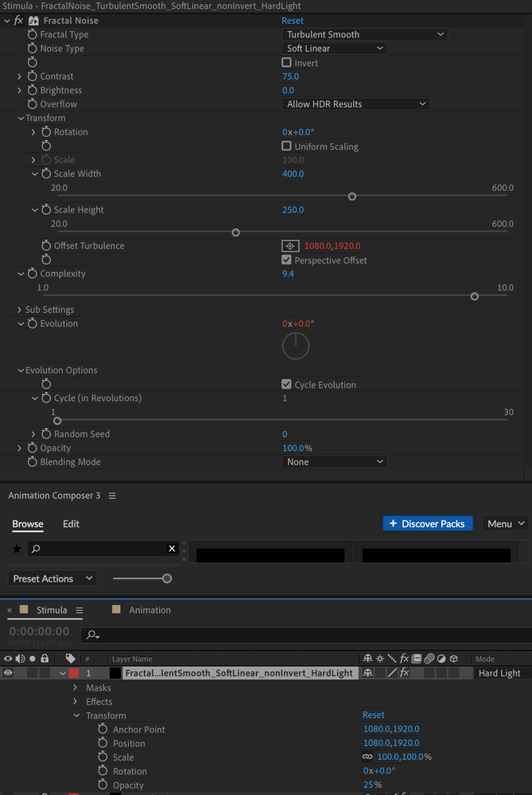Clear the Animation Composer search field

pyautogui.click(x=172, y=548)
